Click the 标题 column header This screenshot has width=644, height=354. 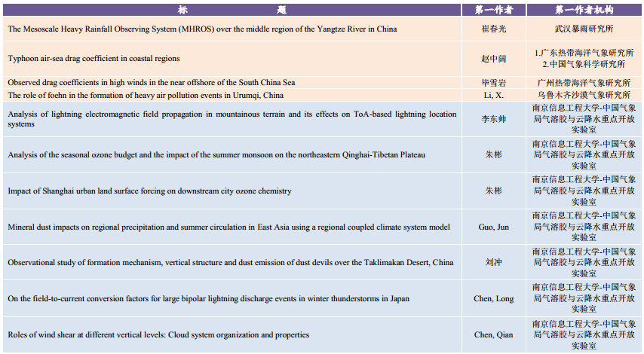tap(232, 10)
